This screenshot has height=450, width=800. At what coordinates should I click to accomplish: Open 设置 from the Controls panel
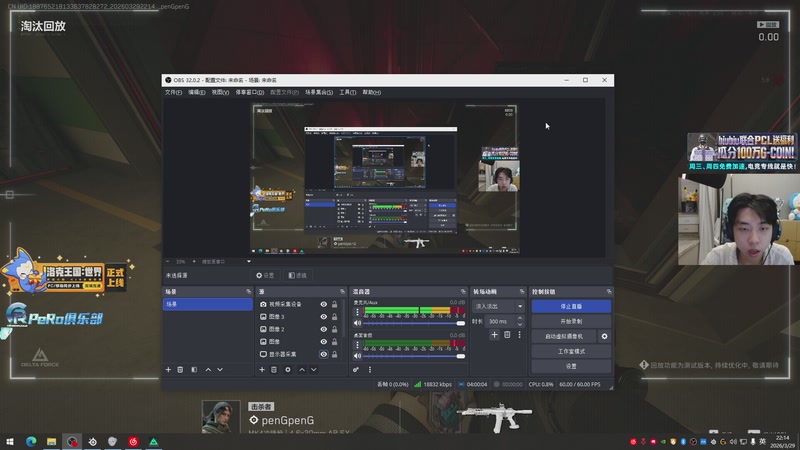[x=571, y=366]
